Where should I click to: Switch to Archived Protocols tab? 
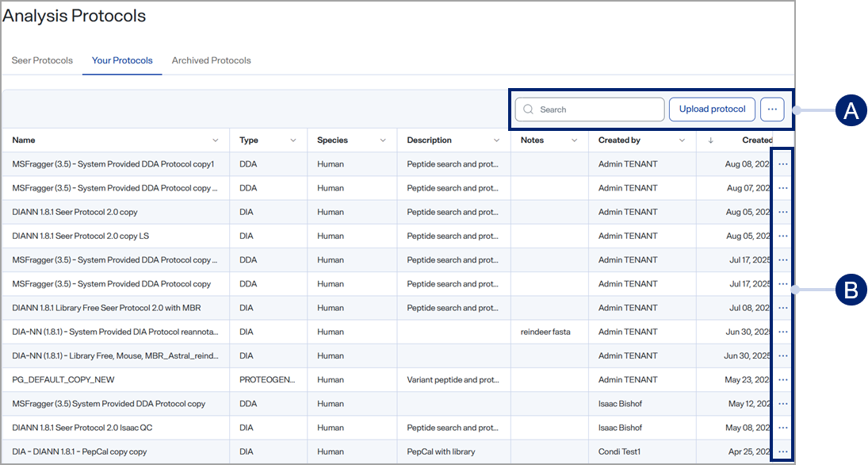211,60
